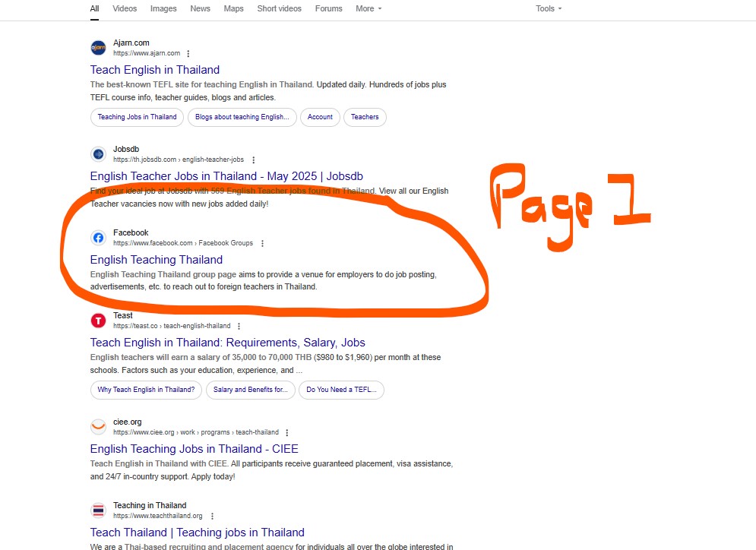This screenshot has width=756, height=550.
Task: Click the Account sitelink chip
Action: pos(320,117)
